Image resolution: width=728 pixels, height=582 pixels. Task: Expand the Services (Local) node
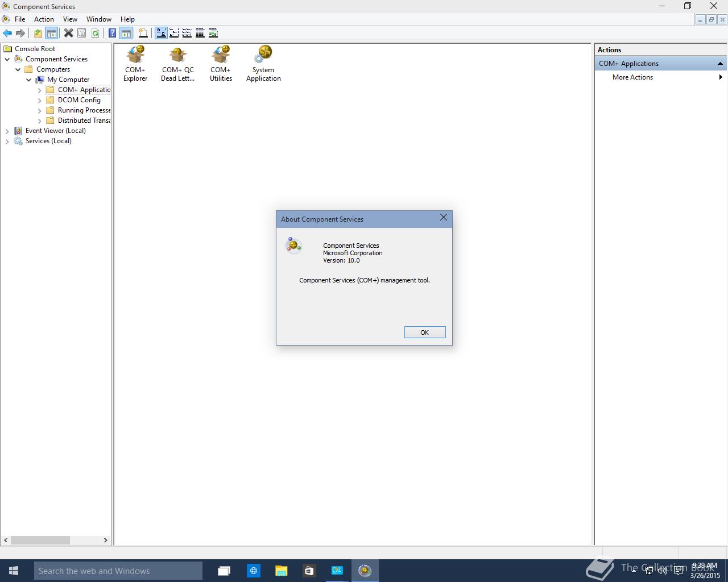click(x=7, y=141)
